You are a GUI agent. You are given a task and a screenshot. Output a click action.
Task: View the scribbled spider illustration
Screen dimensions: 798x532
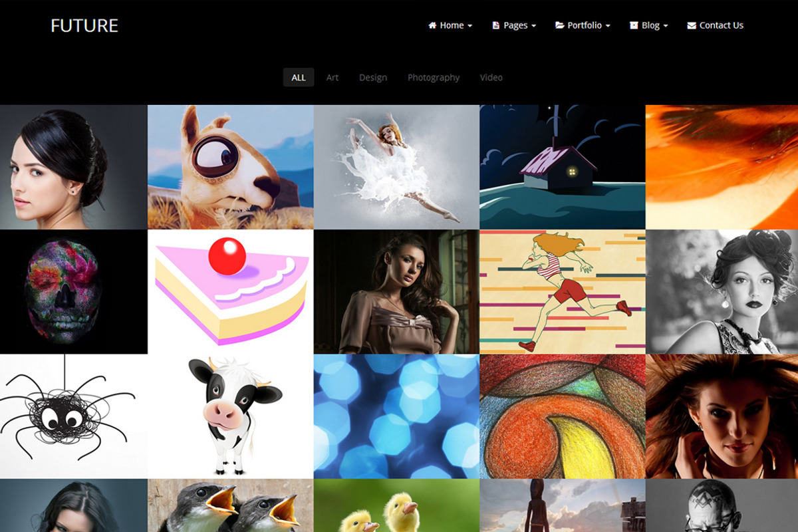[73, 416]
